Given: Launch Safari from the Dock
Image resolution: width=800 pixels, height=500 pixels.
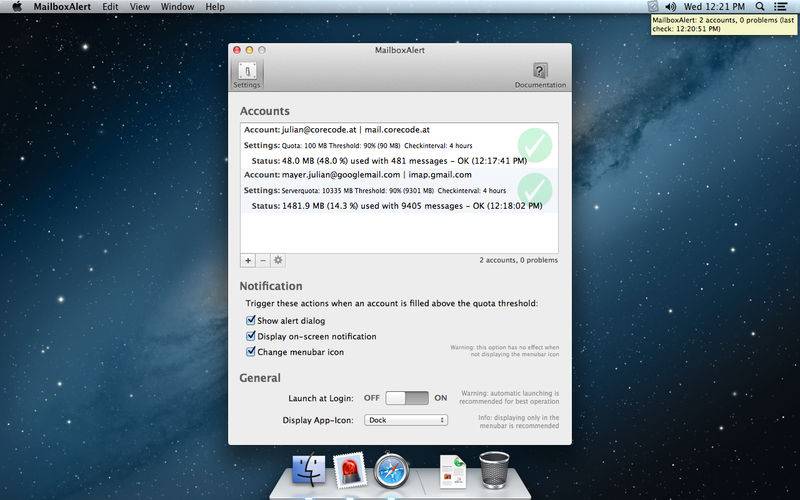Looking at the screenshot, I should pos(391,470).
